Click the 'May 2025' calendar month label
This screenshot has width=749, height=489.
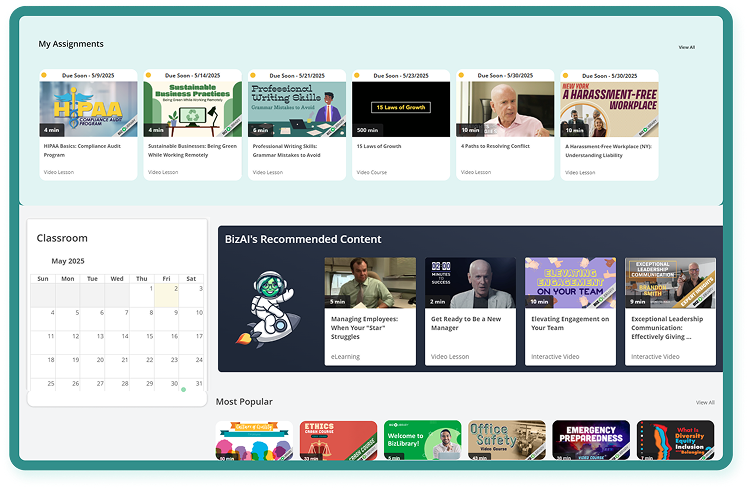[68, 261]
